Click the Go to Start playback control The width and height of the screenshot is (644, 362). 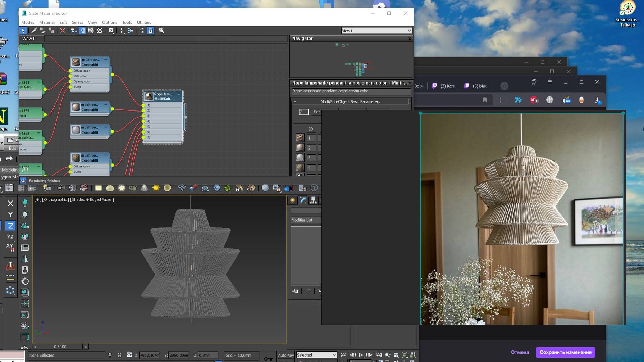click(343, 355)
